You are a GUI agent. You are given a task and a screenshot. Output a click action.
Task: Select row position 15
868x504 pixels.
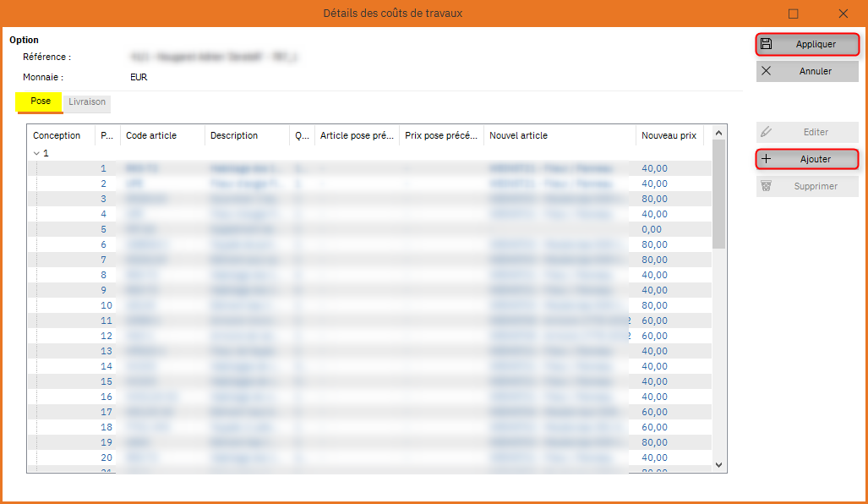coord(369,381)
